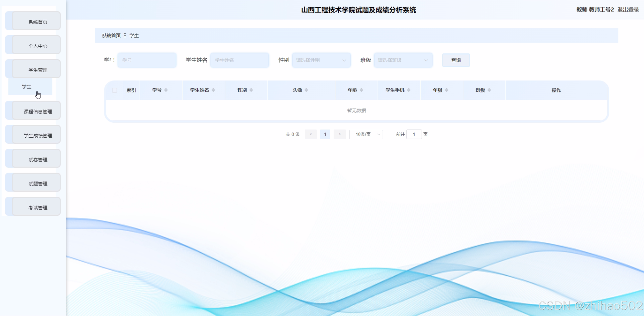The image size is (644, 316).
Task: Sort table by 学号 column arrows
Action: tap(166, 90)
